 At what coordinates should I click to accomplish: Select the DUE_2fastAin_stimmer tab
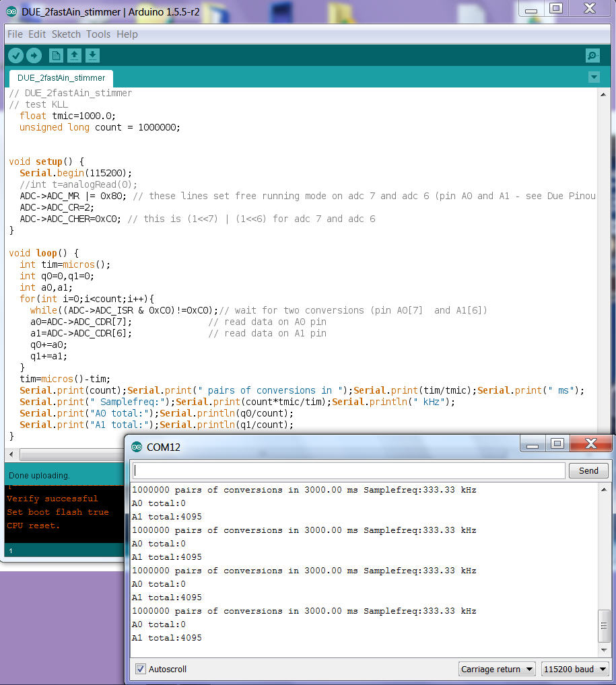[61, 77]
